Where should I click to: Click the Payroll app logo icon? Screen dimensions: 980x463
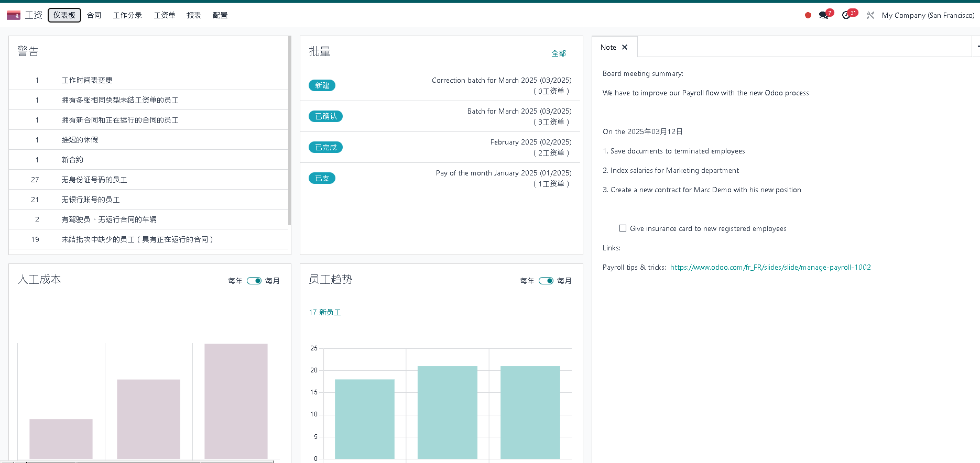click(x=14, y=15)
